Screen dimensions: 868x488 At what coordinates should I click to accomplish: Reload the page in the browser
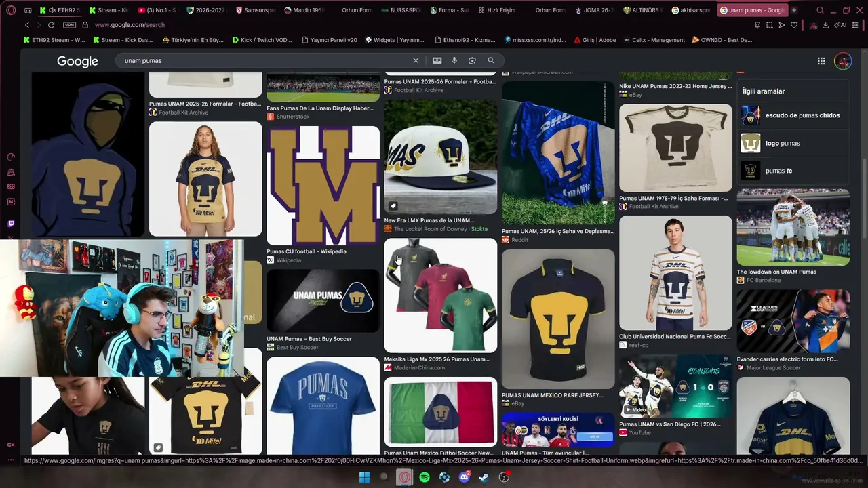coord(51,25)
